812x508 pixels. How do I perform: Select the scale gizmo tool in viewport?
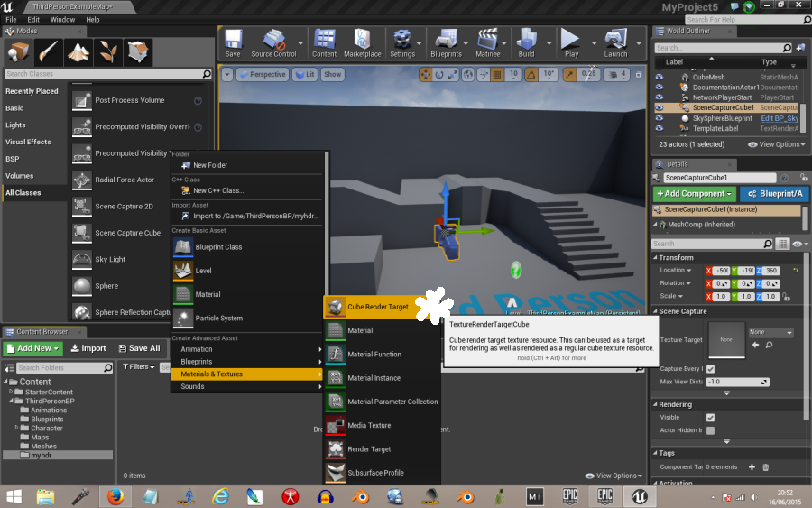pyautogui.click(x=453, y=75)
